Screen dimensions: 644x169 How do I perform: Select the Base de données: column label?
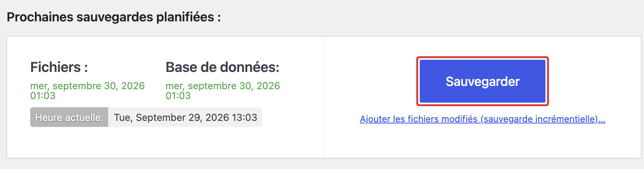click(x=223, y=67)
